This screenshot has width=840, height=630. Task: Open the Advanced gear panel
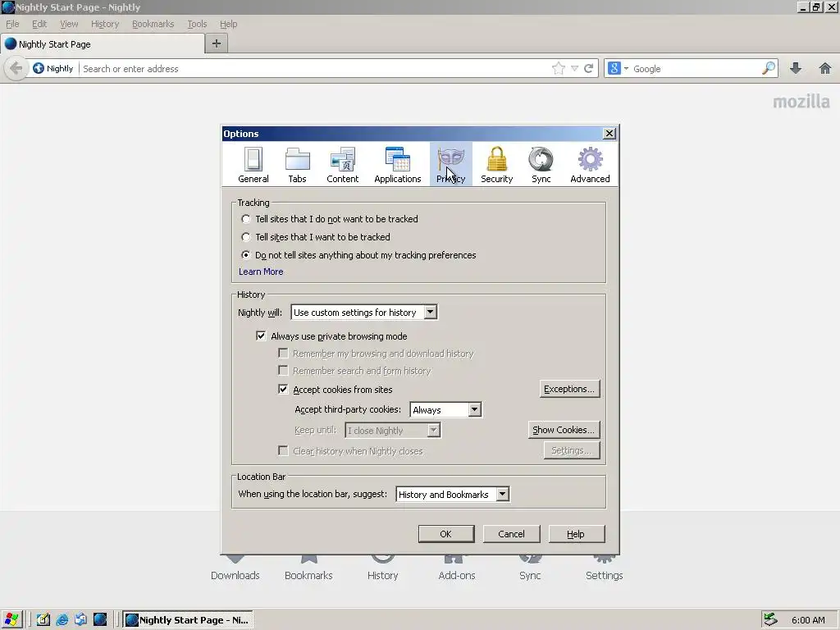tap(590, 165)
